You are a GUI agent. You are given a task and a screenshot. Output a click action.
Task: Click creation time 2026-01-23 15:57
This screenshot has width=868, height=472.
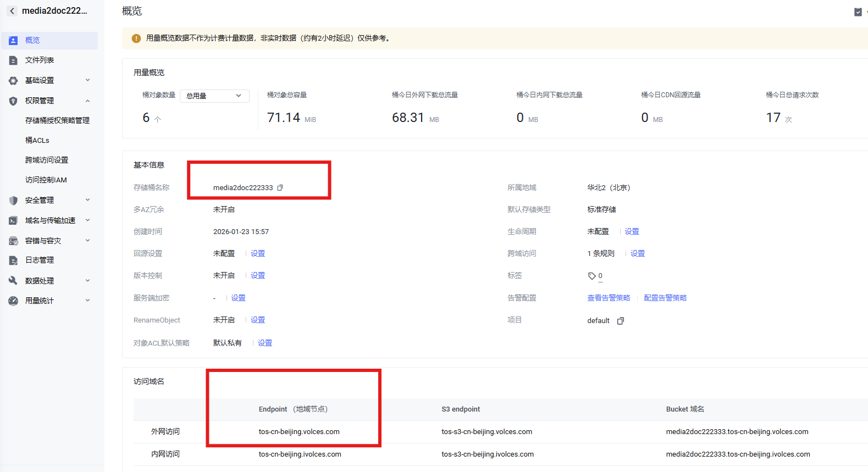click(x=241, y=232)
